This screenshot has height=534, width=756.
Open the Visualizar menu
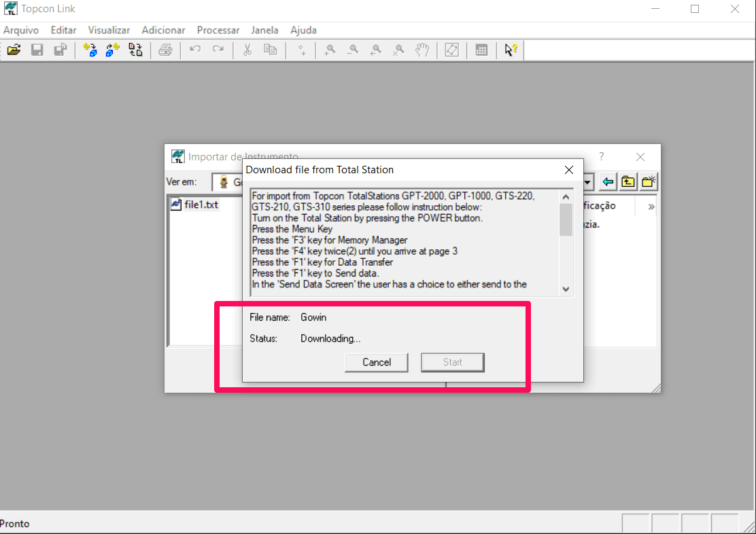(x=109, y=30)
